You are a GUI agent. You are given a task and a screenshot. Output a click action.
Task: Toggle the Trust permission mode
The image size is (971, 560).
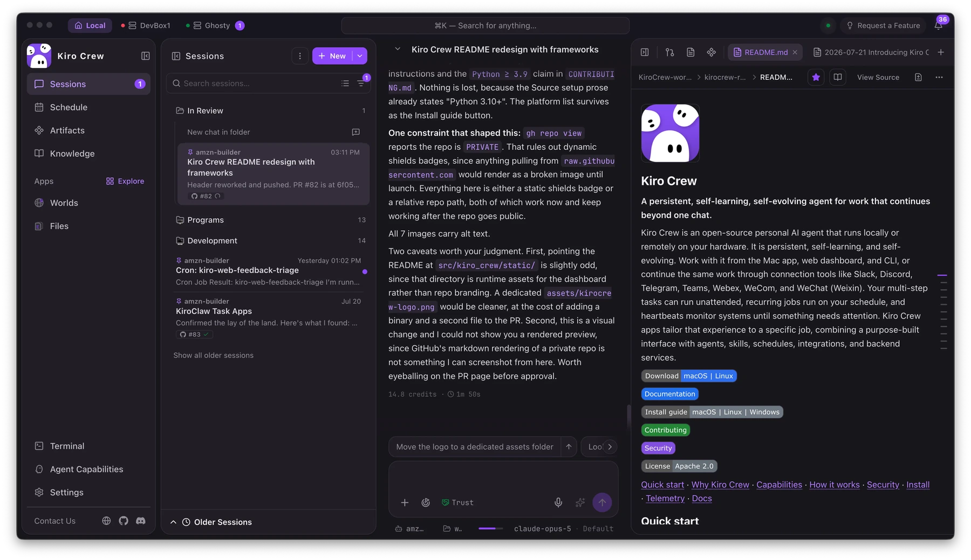457,502
